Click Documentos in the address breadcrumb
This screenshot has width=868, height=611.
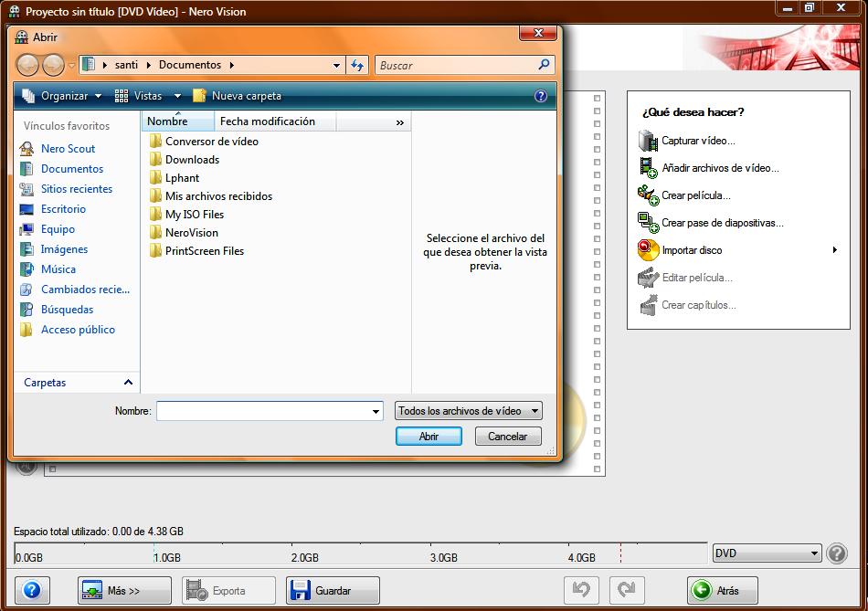(190, 65)
